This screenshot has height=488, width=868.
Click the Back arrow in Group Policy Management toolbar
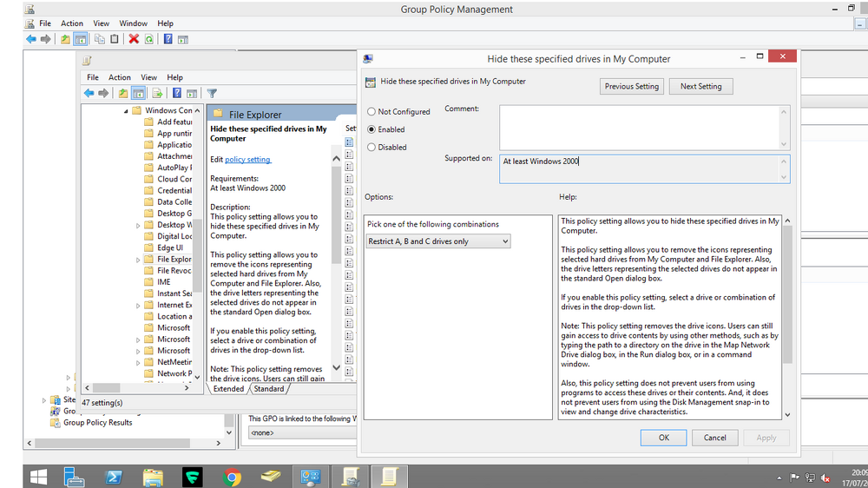pos(31,39)
